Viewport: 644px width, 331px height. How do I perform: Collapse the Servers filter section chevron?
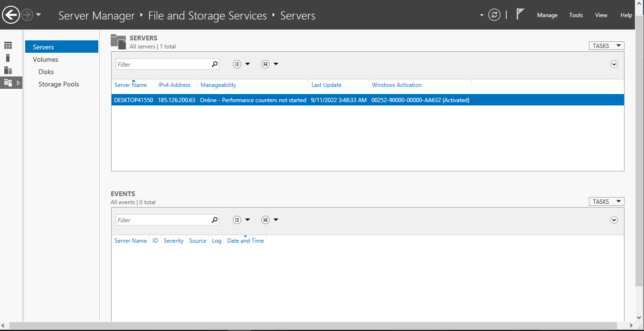[614, 64]
